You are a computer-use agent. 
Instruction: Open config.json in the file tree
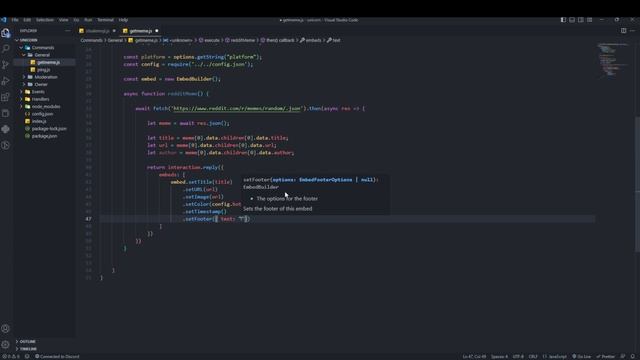(42, 114)
